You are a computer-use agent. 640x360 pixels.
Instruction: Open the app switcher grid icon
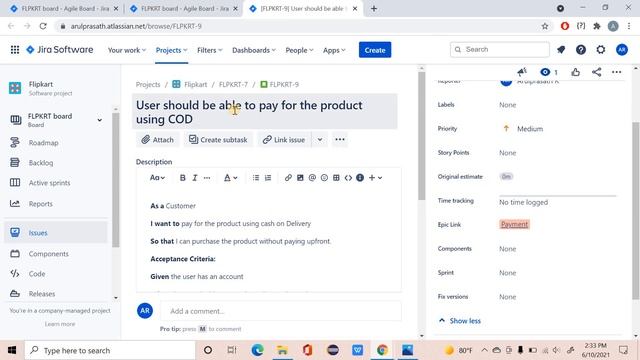pyautogui.click(x=15, y=50)
